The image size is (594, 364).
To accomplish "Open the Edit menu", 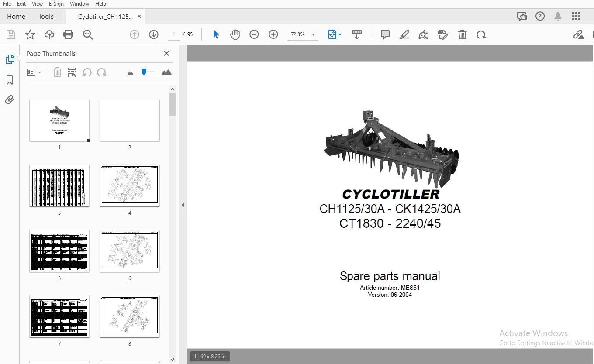I will [21, 4].
